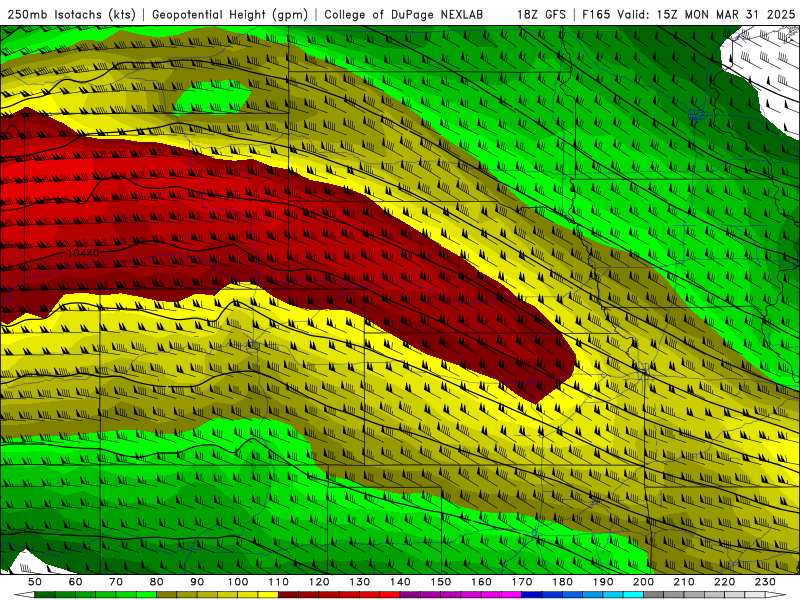Click the '18Z GFS' model run label
Image resolution: width=800 pixels, height=600 pixels.
pyautogui.click(x=541, y=14)
